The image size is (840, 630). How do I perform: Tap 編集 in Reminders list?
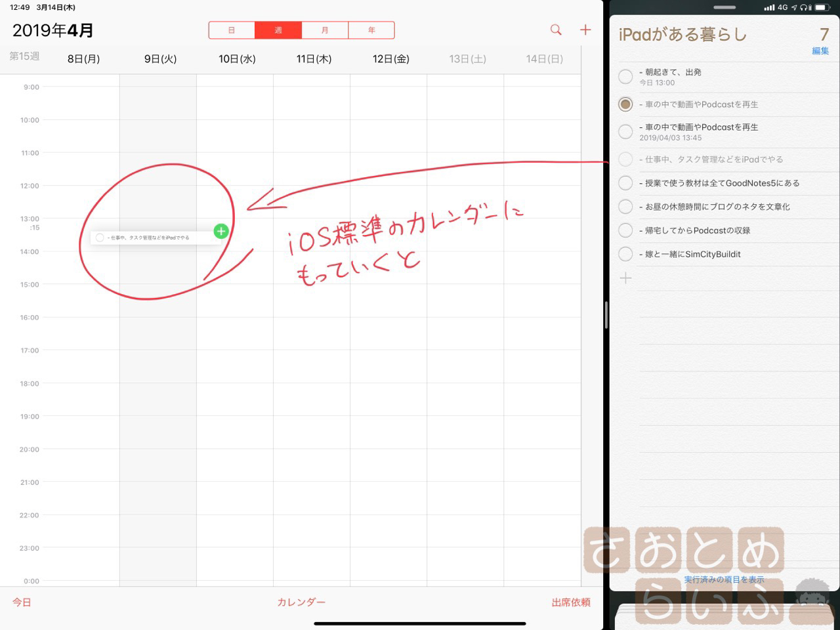[820, 51]
